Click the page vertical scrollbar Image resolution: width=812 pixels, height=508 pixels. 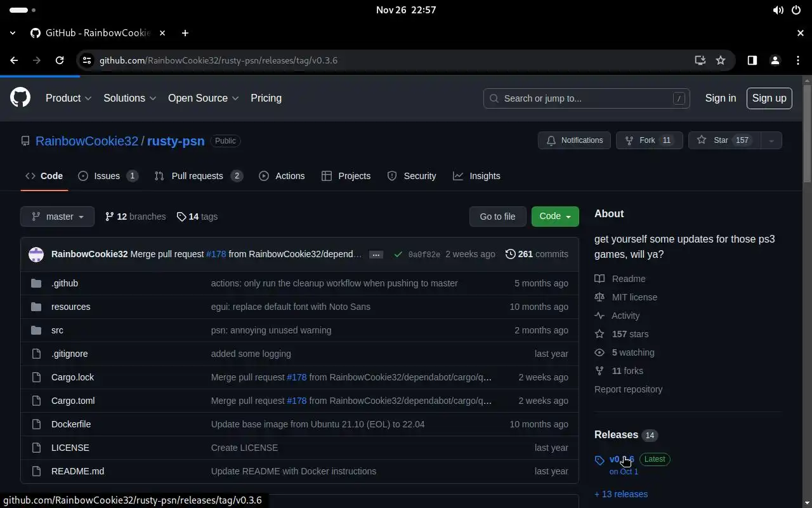807,133
